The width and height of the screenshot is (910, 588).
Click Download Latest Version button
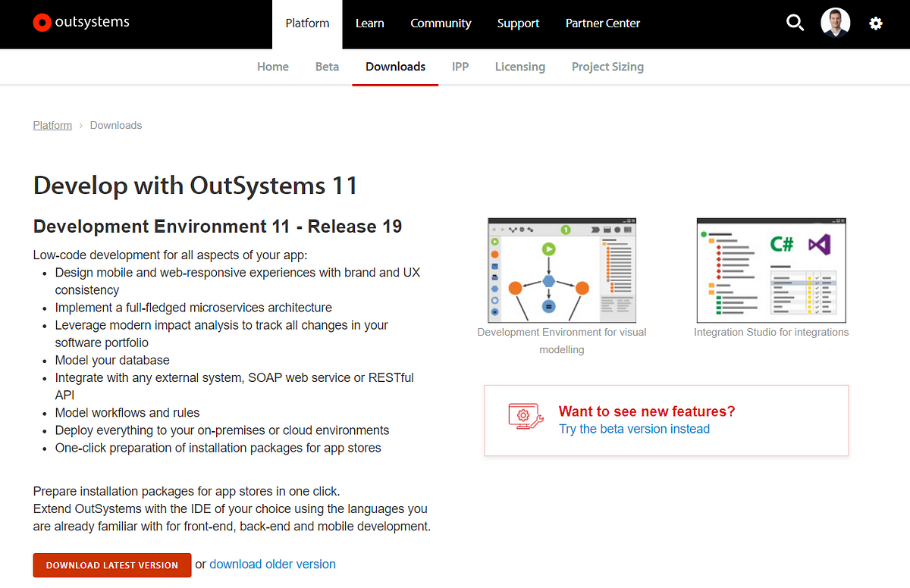(x=112, y=565)
